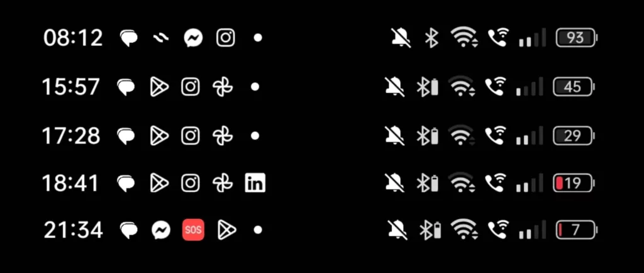
Task: Tap the red SOS icon in the 21:34 row
Action: point(193,230)
